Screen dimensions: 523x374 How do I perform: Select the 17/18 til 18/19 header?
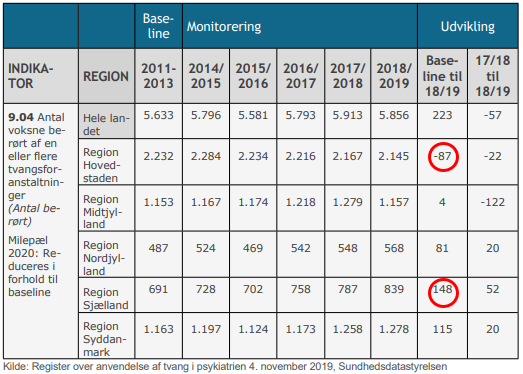coord(493,76)
